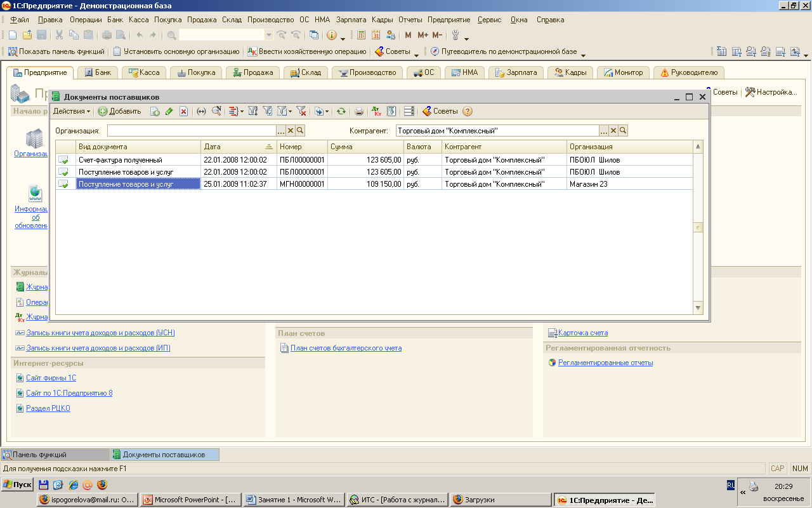The image size is (812, 508).
Task: Click the filter by current value icon
Action: (268, 111)
